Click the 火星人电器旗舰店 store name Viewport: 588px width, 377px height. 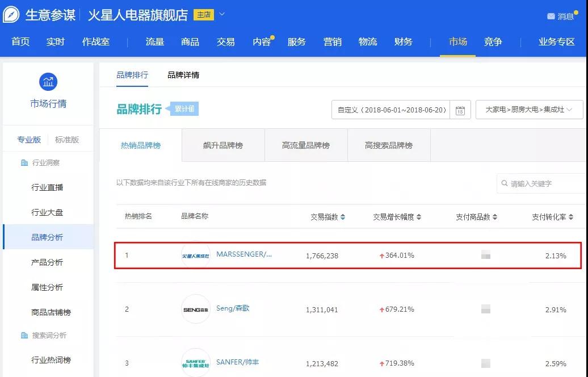point(138,15)
